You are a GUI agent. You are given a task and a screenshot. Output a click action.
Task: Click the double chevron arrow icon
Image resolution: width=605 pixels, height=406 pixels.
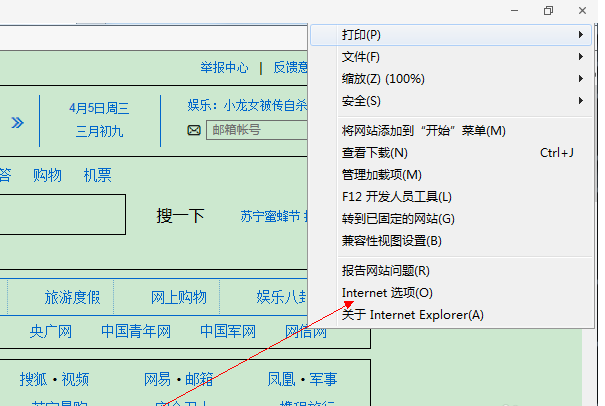coord(17,123)
